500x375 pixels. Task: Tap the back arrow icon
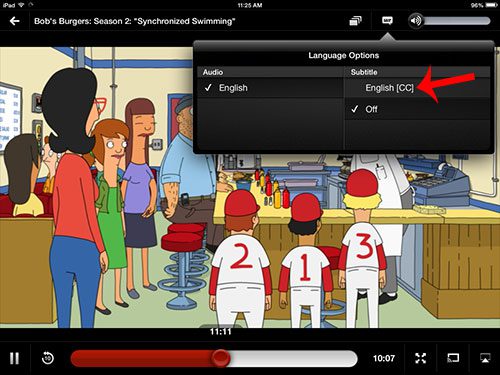point(15,21)
